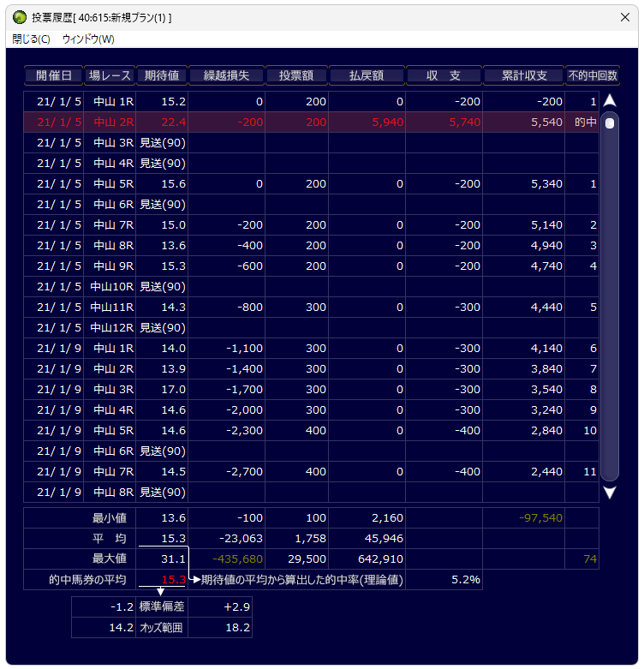Select the 中山12R row
This screenshot has height=669, width=644.
(312, 328)
